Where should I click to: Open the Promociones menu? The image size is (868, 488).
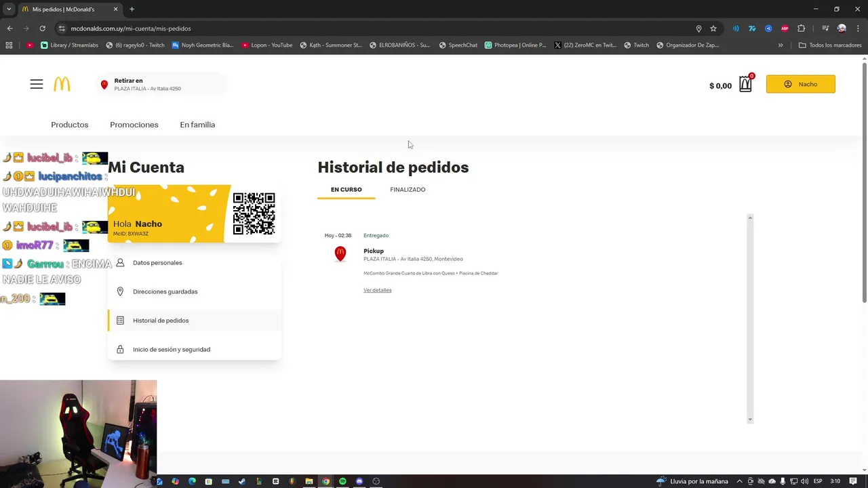click(134, 125)
